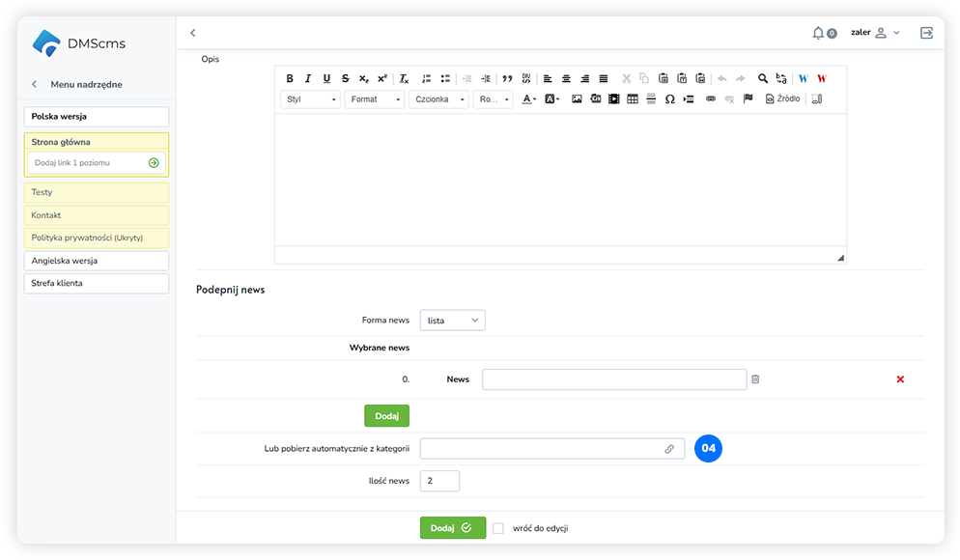
Task: Open the Styl dropdown in editor
Action: [311, 99]
